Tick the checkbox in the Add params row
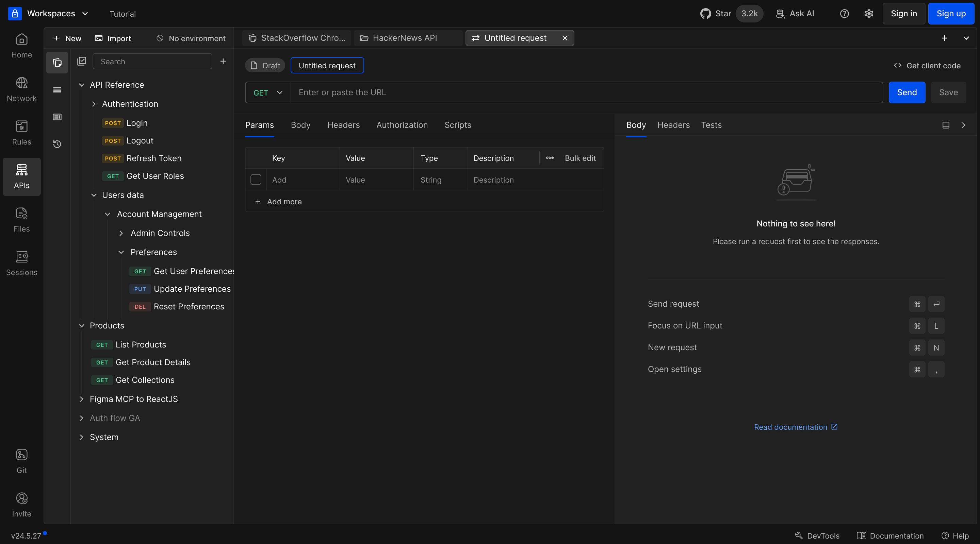Image resolution: width=980 pixels, height=544 pixels. (256, 180)
